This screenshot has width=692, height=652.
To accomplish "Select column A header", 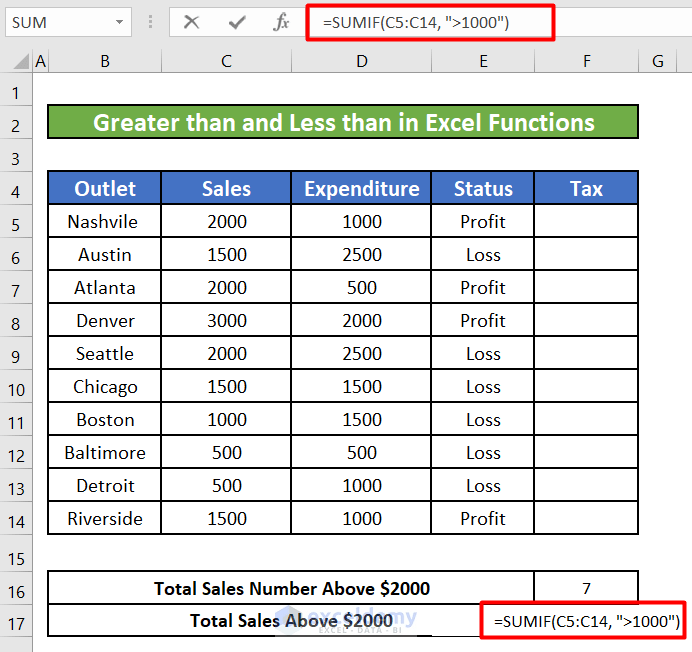I will click(41, 61).
